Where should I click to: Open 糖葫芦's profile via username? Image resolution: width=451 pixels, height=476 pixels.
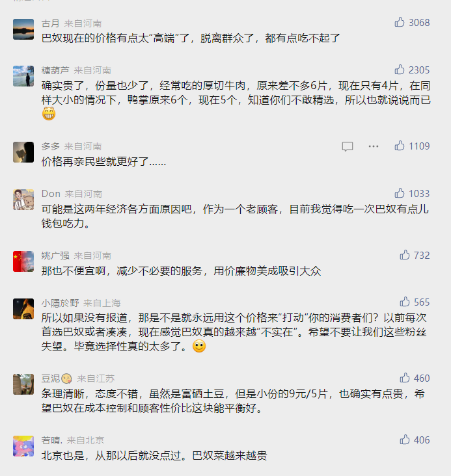coord(55,70)
